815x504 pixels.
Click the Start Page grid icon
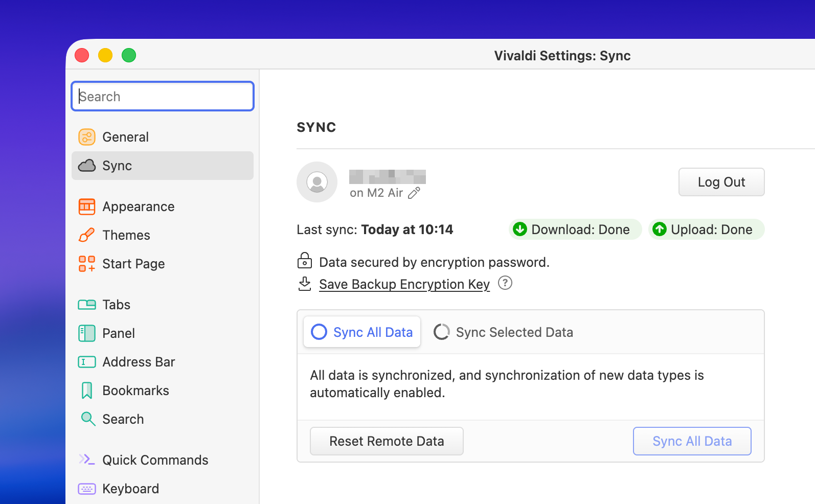87,264
